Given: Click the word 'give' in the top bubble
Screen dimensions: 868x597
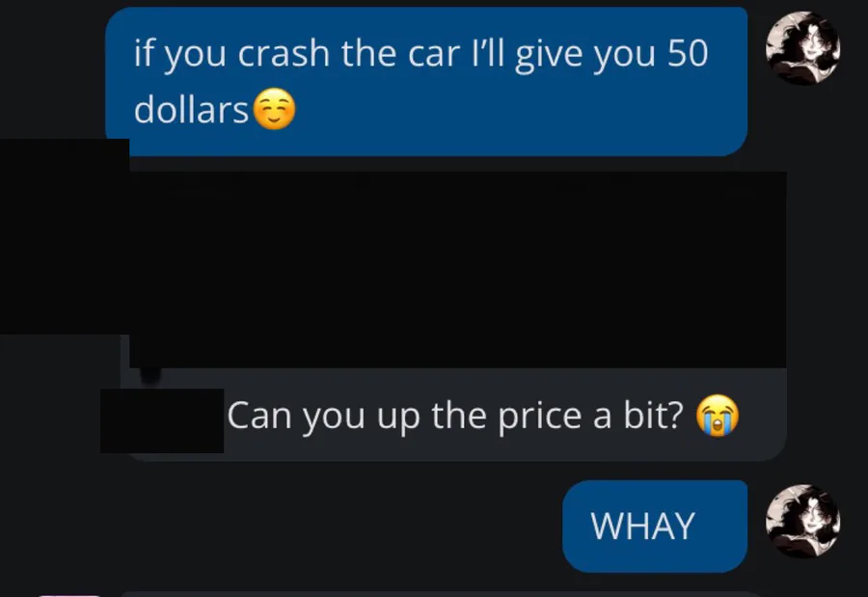Looking at the screenshot, I should coord(549,55).
